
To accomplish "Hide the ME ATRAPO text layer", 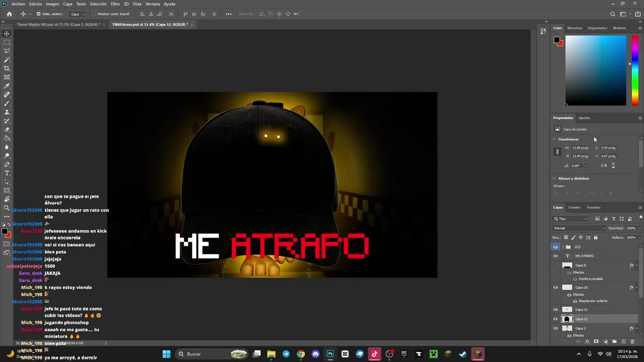I will (x=555, y=256).
